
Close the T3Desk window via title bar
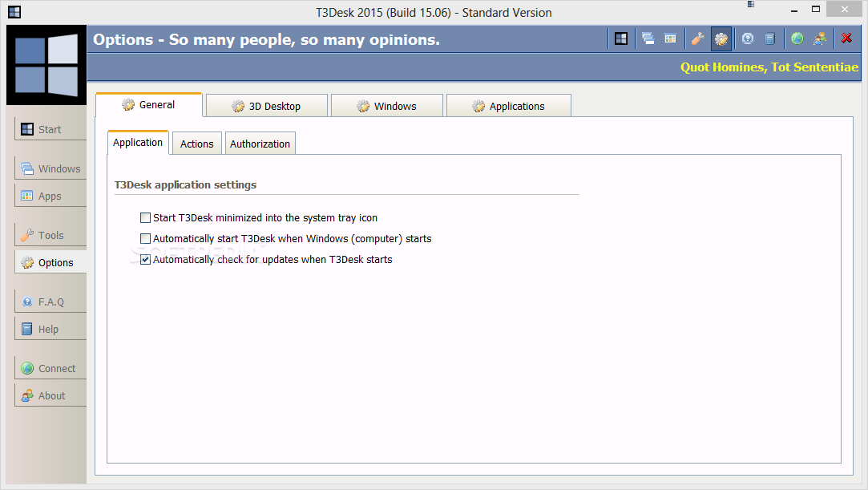[844, 9]
